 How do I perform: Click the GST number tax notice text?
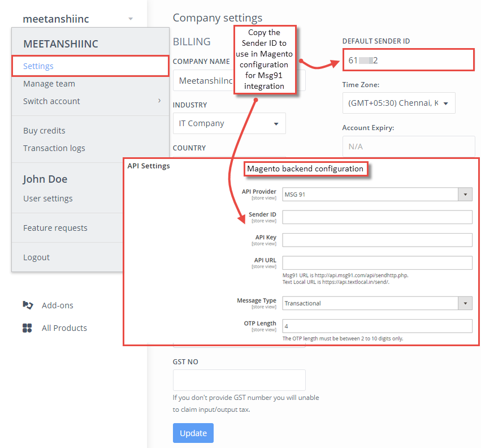[x=246, y=403]
